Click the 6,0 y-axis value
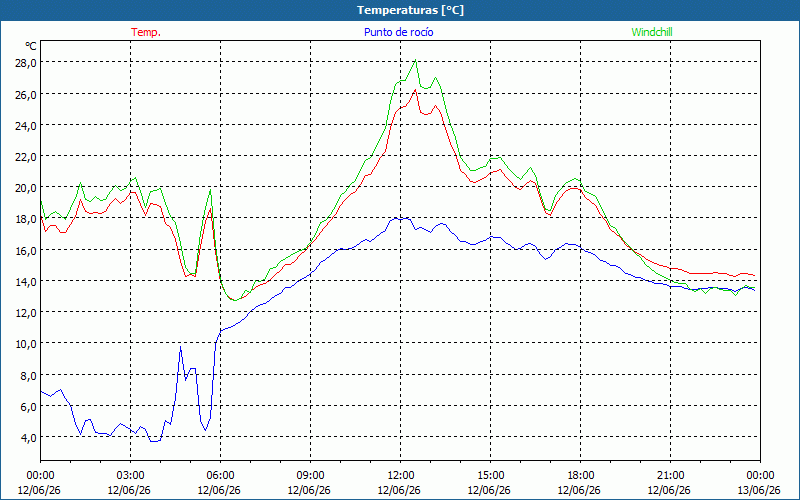Screen dimensions: 800x500 [28, 407]
